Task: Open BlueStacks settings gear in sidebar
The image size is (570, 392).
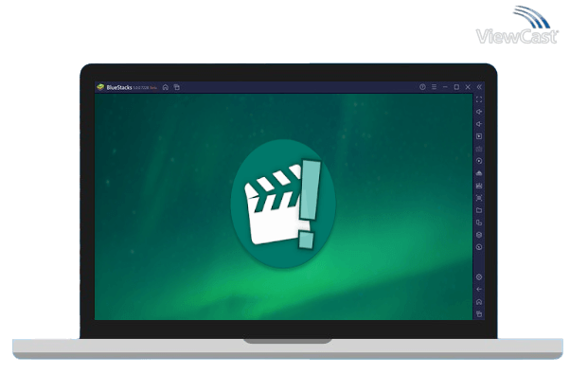Action: (479, 277)
